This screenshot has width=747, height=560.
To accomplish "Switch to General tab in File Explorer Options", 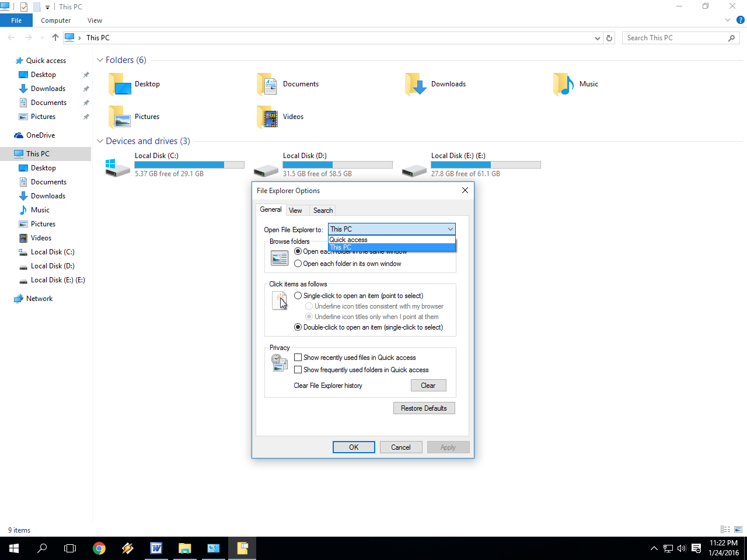I will pyautogui.click(x=271, y=209).
